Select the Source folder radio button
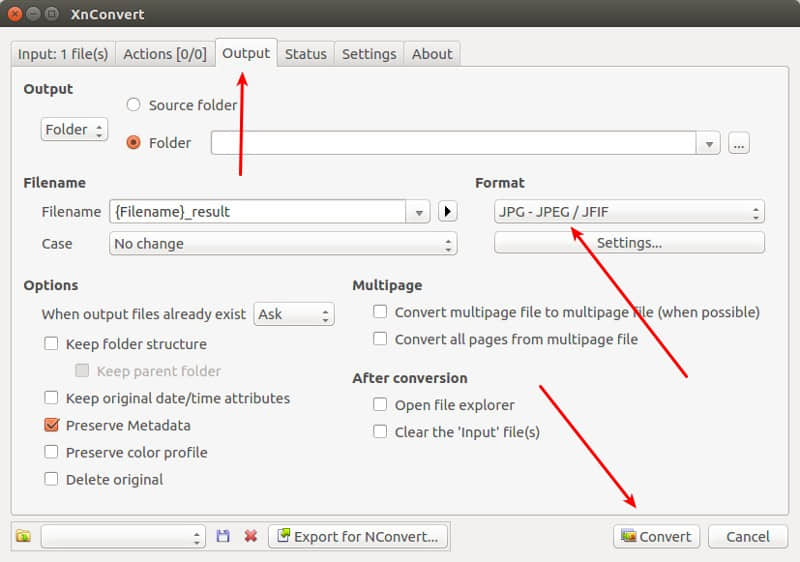This screenshot has height=562, width=800. pos(133,105)
